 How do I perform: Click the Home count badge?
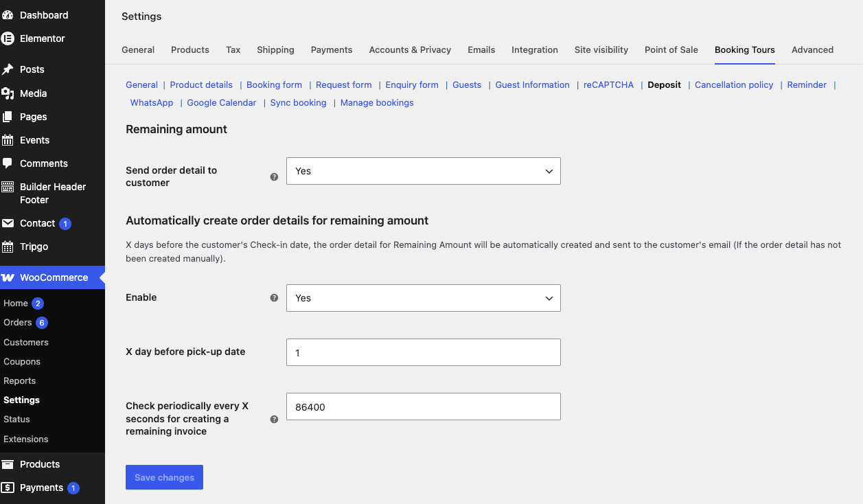point(38,303)
